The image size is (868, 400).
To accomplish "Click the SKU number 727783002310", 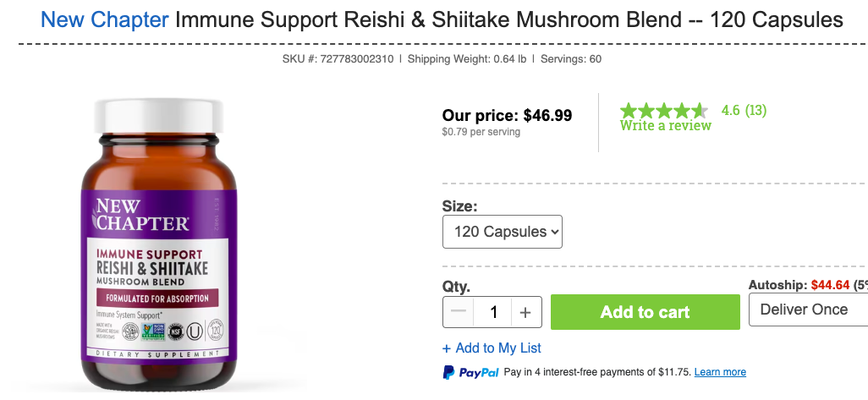I will pyautogui.click(x=354, y=59).
